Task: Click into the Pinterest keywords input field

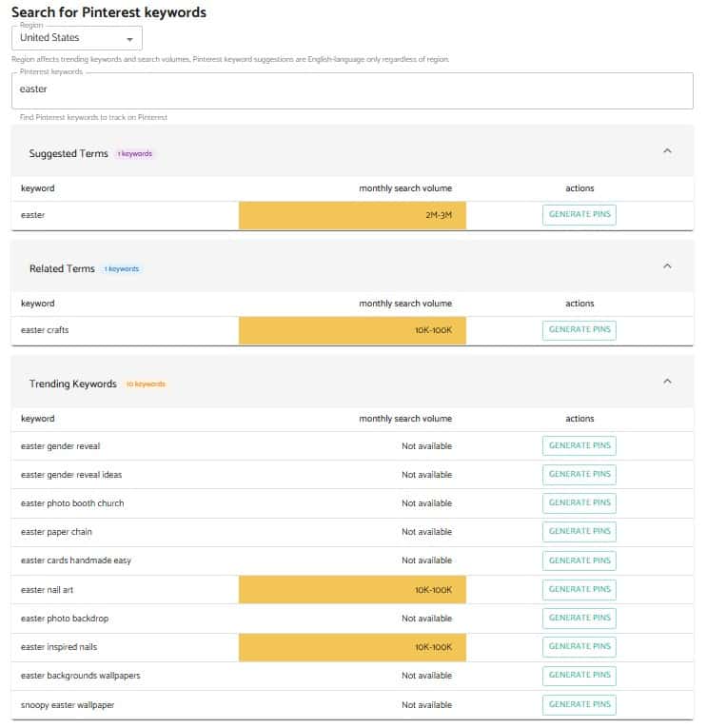Action: tap(352, 90)
